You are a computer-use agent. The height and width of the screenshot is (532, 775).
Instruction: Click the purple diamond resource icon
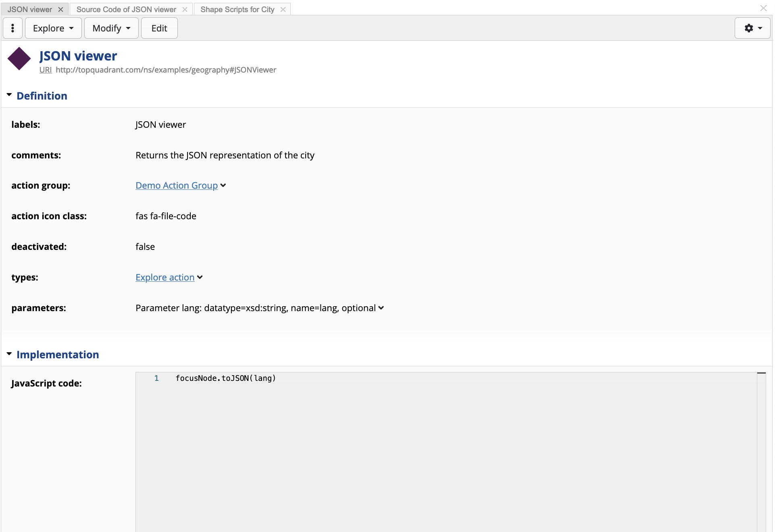click(19, 59)
